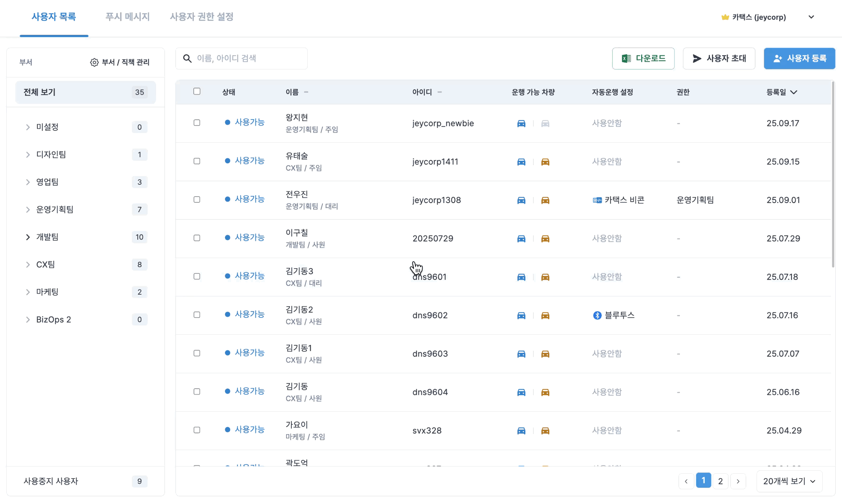
Task: Click the orange car icon in 유태술's row
Action: [545, 162]
